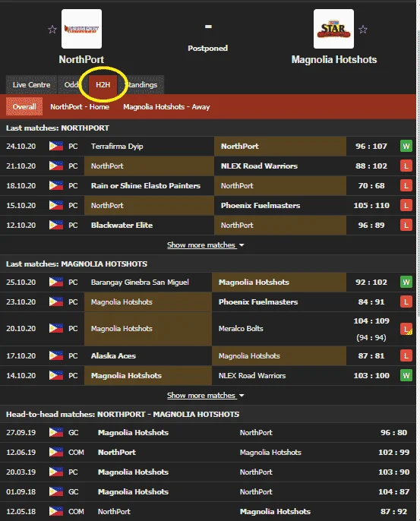Viewport: 420px width, 521px height.
Task: Switch to the Live Centre tab
Action: coord(31,85)
